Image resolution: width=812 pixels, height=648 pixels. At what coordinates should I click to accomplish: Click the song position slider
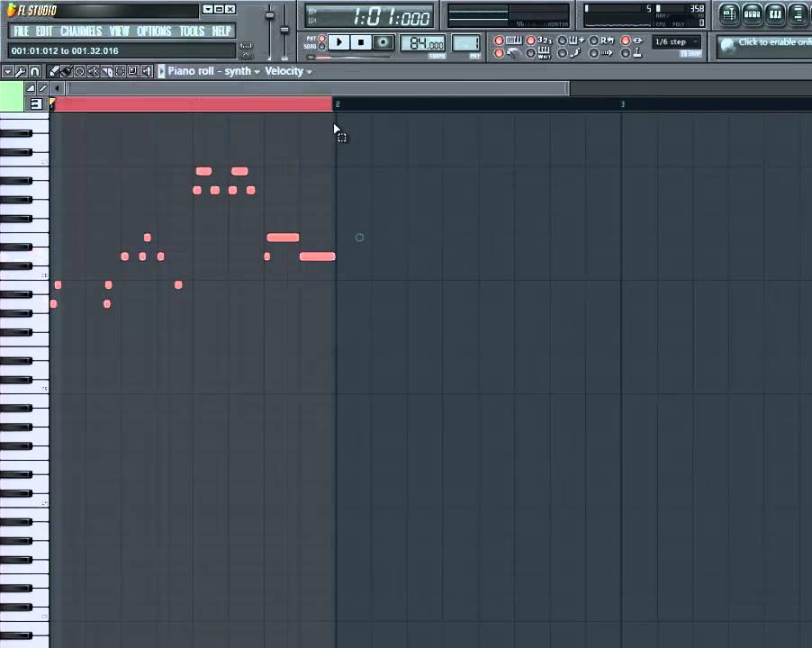pos(349,57)
